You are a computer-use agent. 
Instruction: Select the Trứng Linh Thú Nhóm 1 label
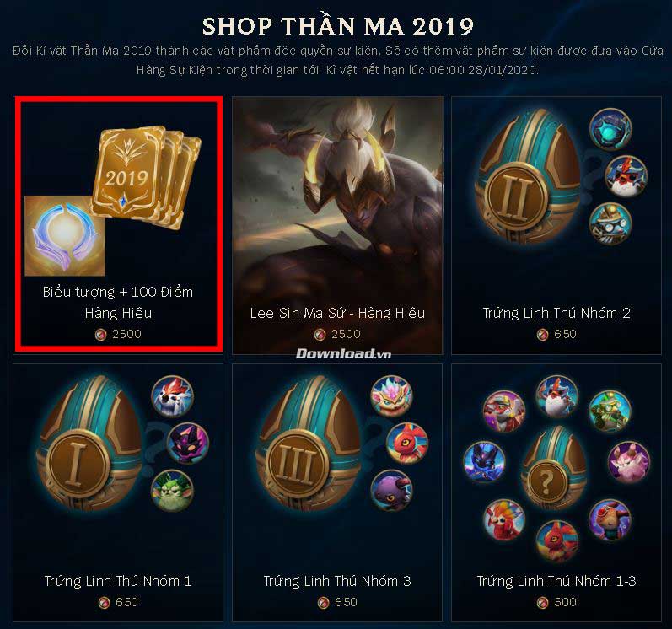click(x=118, y=581)
